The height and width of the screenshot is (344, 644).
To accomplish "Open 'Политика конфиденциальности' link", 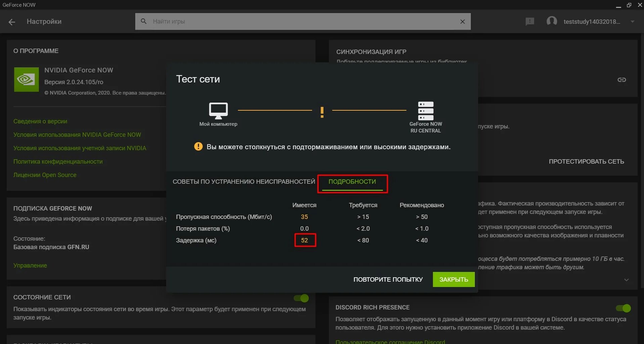I will [x=58, y=162].
